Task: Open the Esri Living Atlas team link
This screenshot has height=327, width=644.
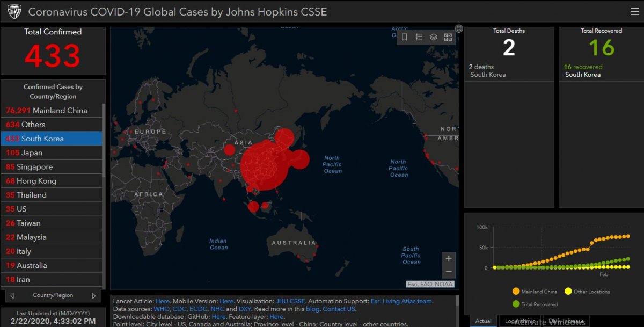Action: pos(401,301)
